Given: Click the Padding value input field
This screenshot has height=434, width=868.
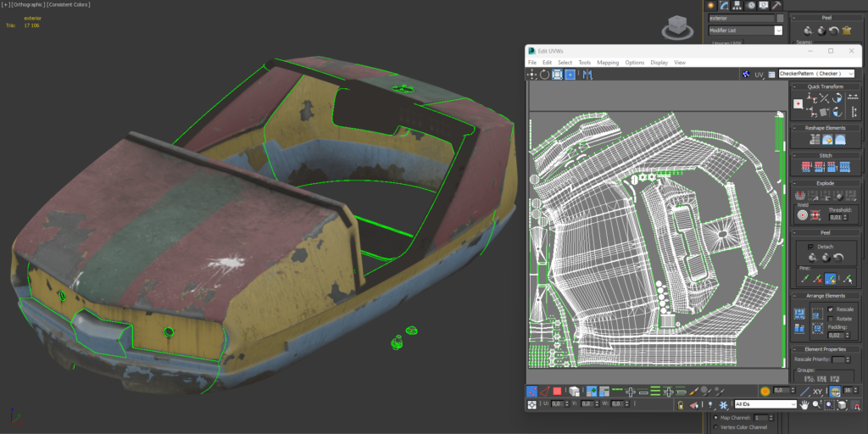Looking at the screenshot, I should [x=833, y=336].
